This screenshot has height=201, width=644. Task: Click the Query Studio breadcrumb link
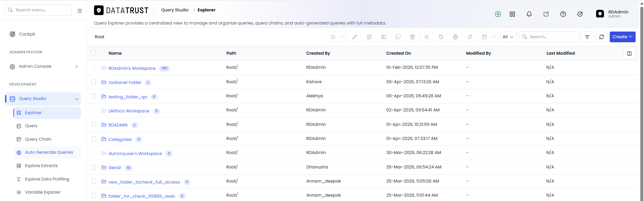[175, 10]
